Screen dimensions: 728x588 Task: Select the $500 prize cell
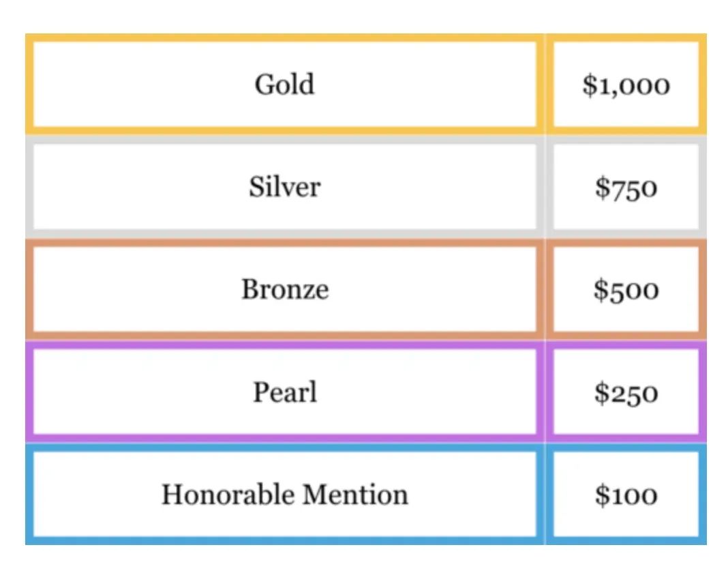coord(626,289)
